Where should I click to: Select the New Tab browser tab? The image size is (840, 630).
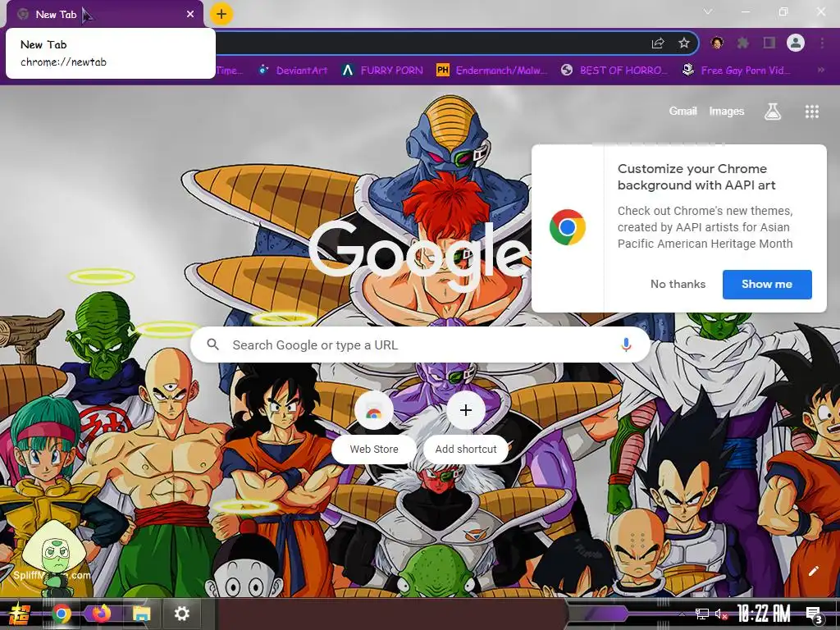105,15
